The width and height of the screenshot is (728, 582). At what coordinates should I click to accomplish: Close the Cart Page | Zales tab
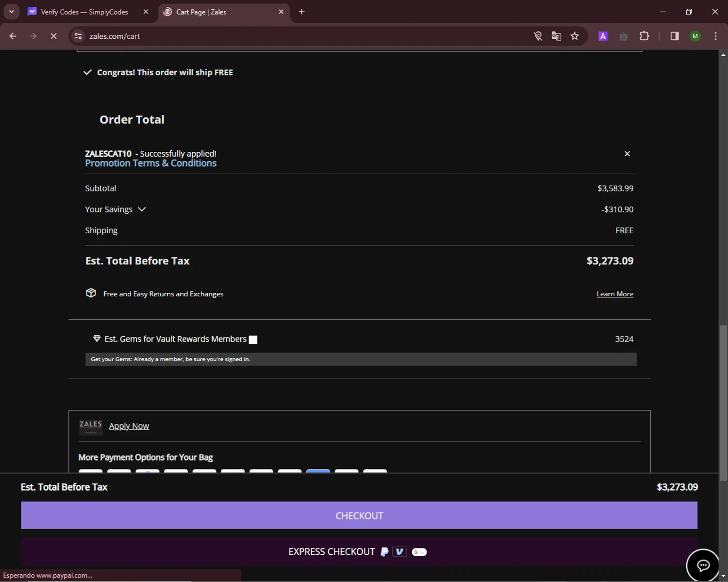(281, 12)
